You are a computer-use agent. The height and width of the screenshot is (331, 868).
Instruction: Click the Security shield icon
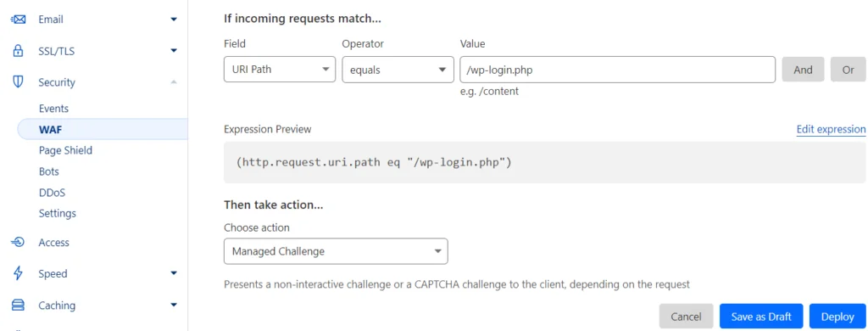[19, 82]
